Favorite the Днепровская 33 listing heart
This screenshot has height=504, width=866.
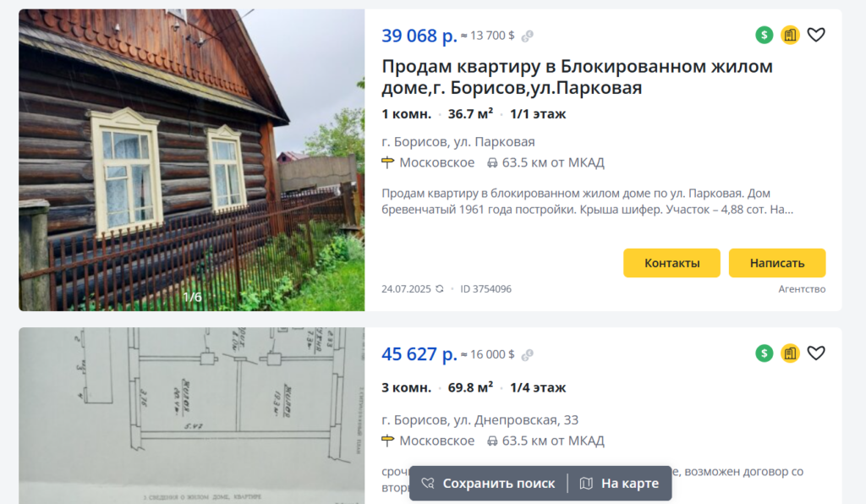click(x=816, y=353)
